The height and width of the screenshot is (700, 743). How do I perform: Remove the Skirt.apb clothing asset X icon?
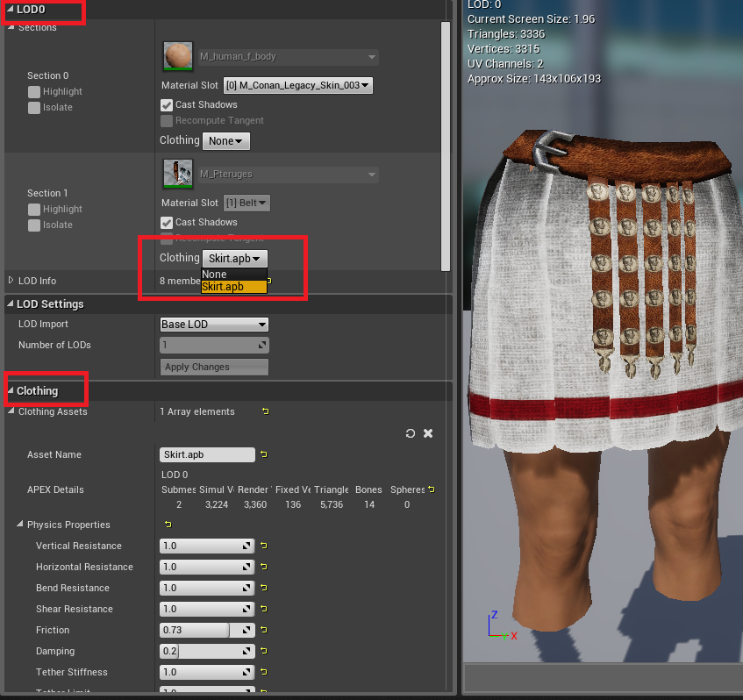(428, 433)
